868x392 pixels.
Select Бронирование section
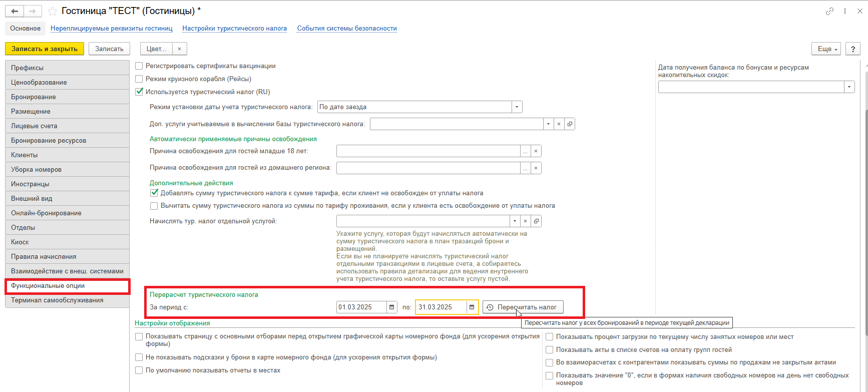(67, 97)
